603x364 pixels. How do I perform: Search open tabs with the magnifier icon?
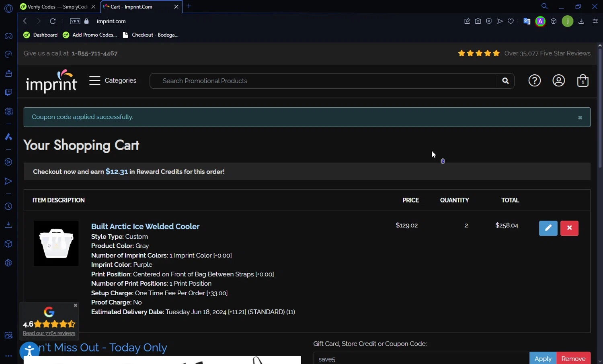(x=544, y=6)
